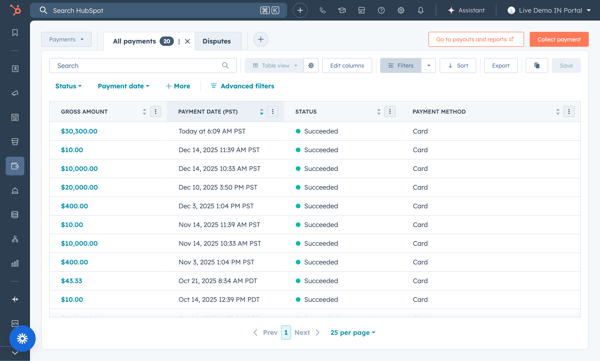The width and height of the screenshot is (600, 361).
Task: Open the settings gear in top bar
Action: [x=401, y=10]
